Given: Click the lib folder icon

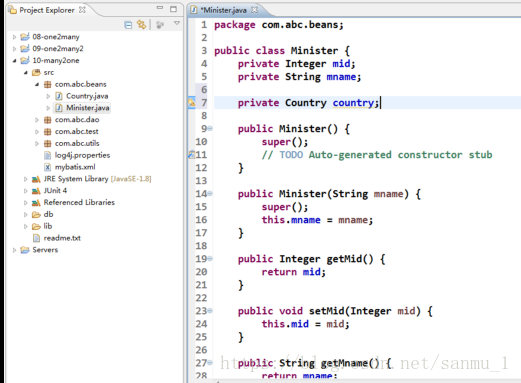Looking at the screenshot, I should (36, 226).
